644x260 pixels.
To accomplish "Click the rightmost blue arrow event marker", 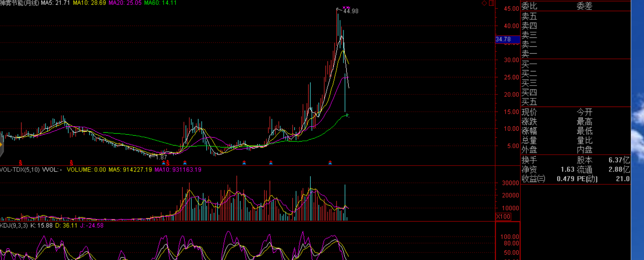I will click(x=330, y=163).
